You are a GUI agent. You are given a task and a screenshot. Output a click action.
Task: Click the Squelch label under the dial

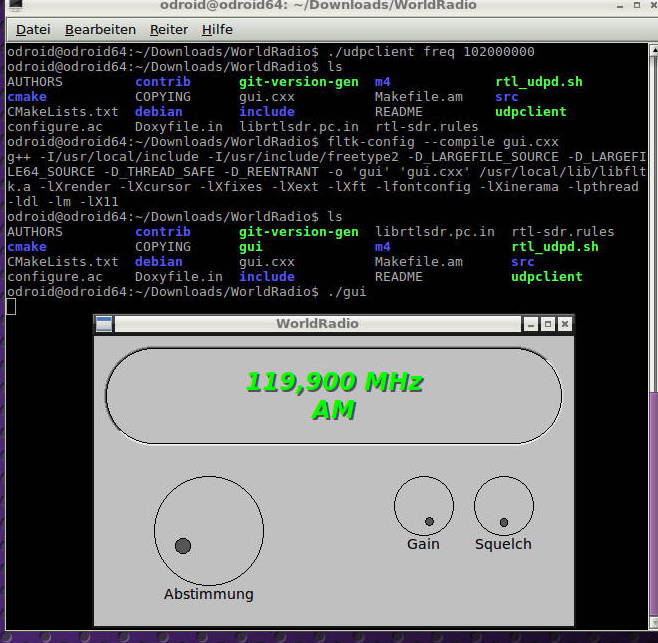[x=503, y=545]
